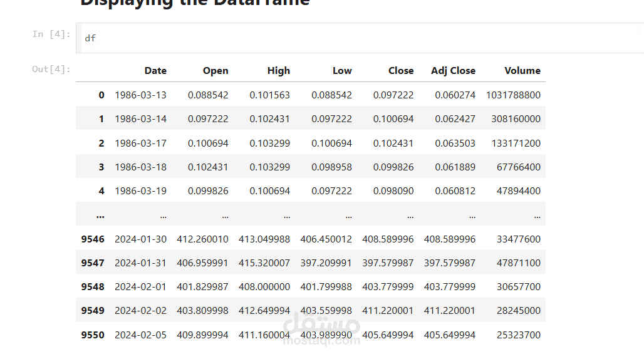Click Open value 412.260010
Screen dimensions: 644x354
click(x=202, y=239)
